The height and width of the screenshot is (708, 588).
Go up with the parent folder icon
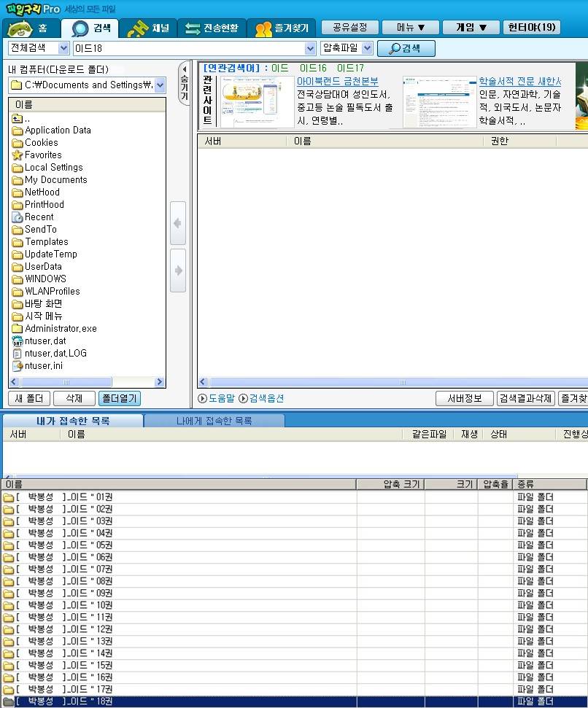[x=18, y=118]
